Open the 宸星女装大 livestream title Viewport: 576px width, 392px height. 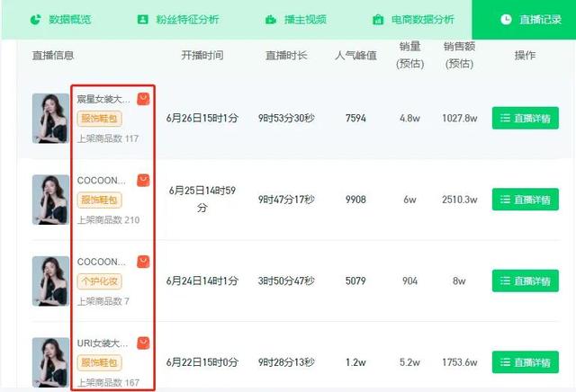coord(103,99)
